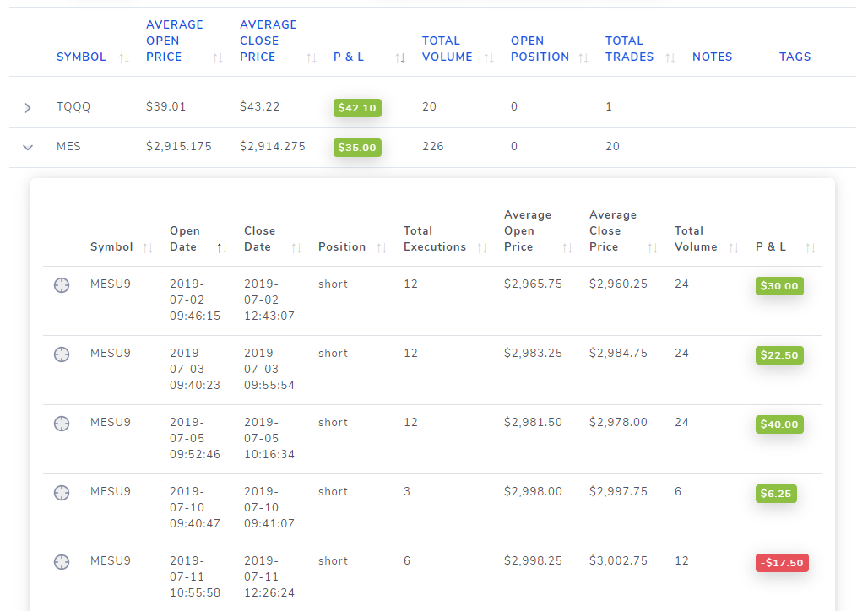Click the open price $2,981.50 cell

coord(533,423)
